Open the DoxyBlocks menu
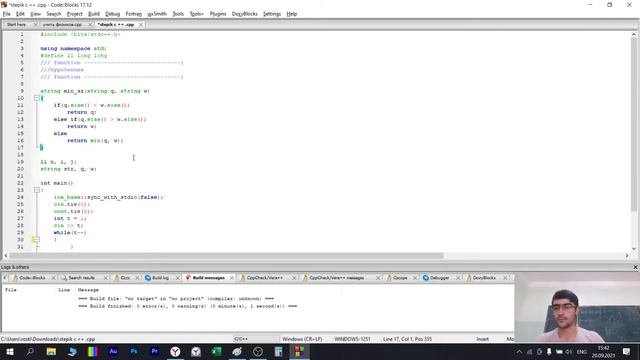 [x=244, y=14]
